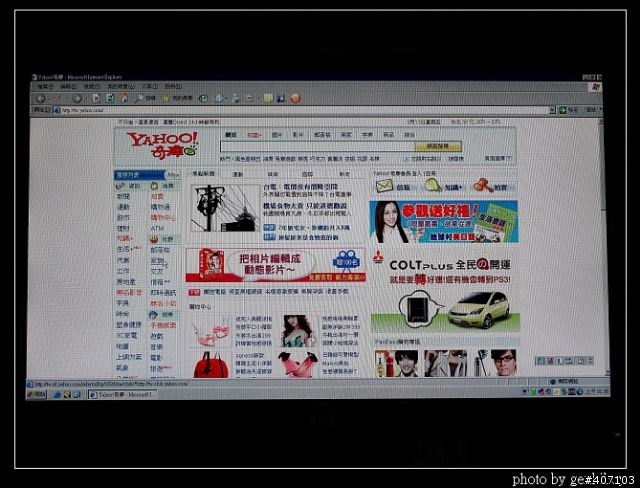Expand the address bar history dropdown
Viewport: 640px width, 488px height.
pos(552,110)
